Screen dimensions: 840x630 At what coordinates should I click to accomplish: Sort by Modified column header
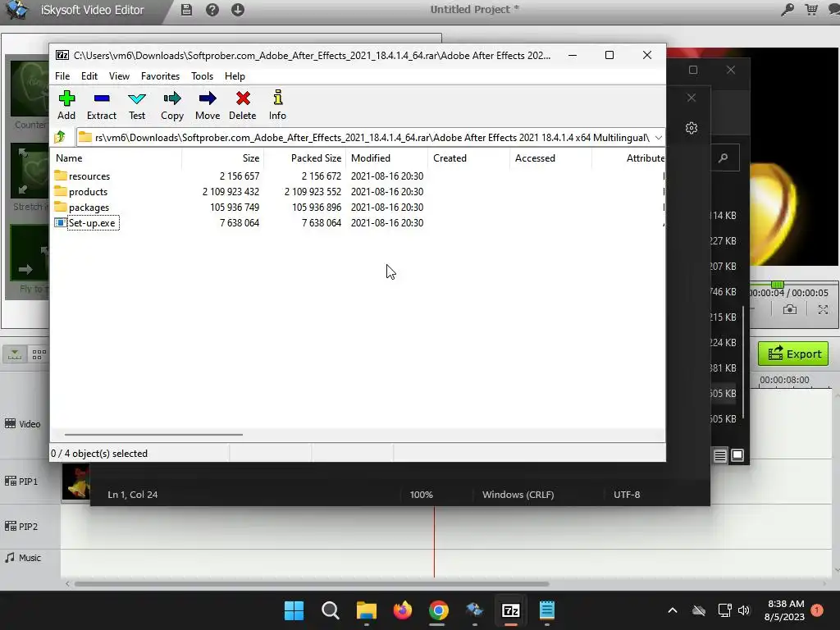pyautogui.click(x=387, y=158)
